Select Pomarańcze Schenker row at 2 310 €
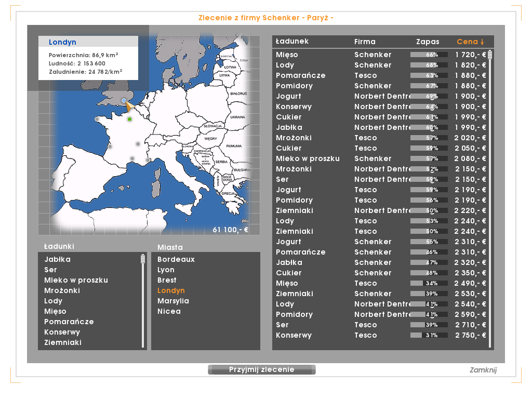The width and height of the screenshot is (532, 399). click(381, 252)
